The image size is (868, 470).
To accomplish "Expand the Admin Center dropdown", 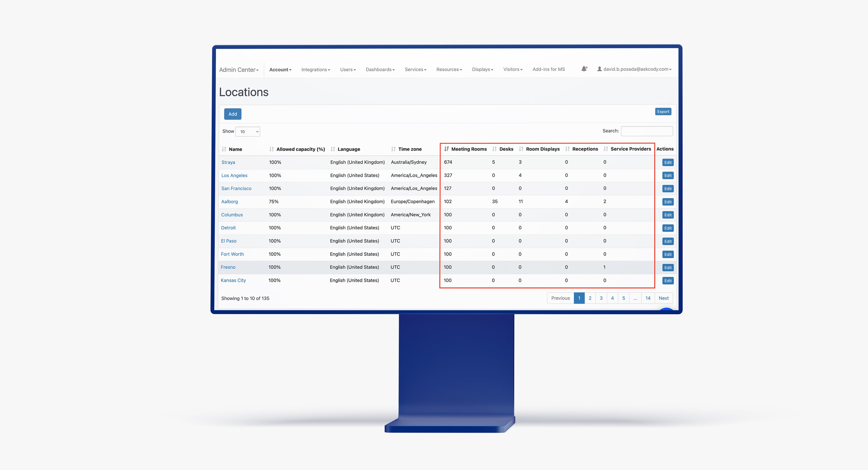I will point(239,70).
